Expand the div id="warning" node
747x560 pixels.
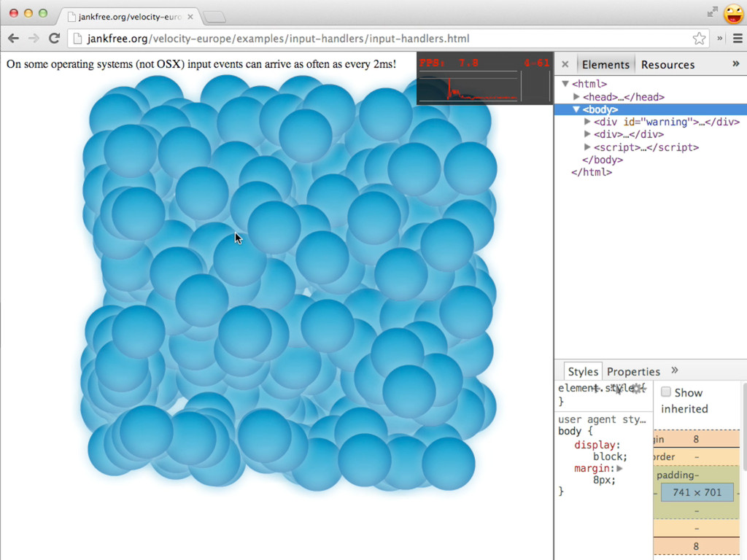point(587,122)
